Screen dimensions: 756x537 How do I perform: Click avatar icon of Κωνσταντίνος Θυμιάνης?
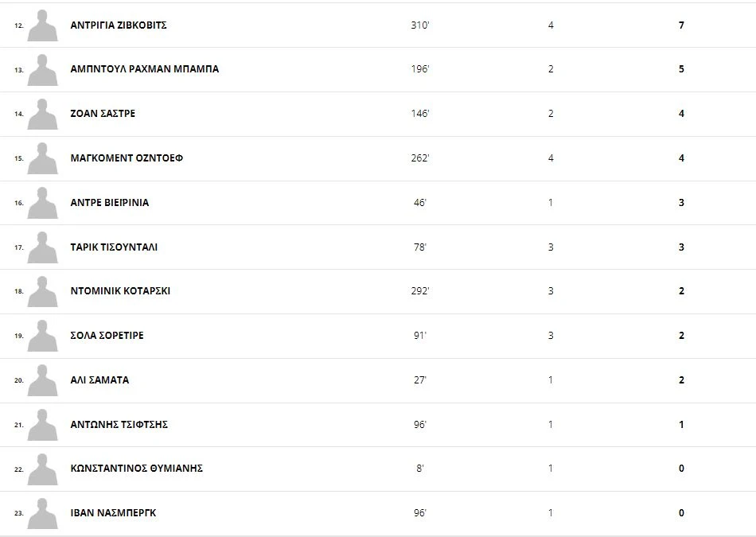[x=42, y=469]
